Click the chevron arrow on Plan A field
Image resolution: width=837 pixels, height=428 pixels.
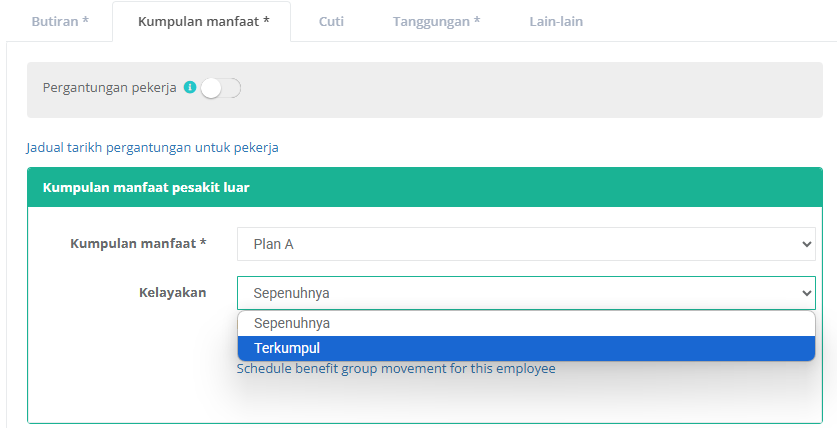807,243
